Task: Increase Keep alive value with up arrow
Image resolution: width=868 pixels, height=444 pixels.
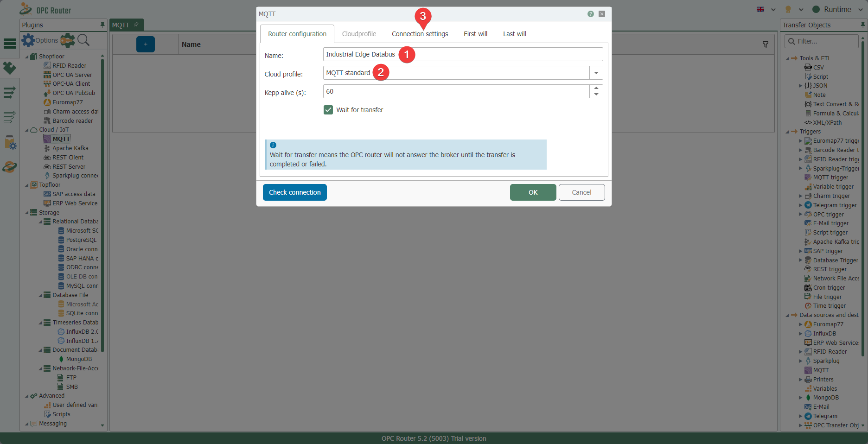Action: click(x=596, y=88)
